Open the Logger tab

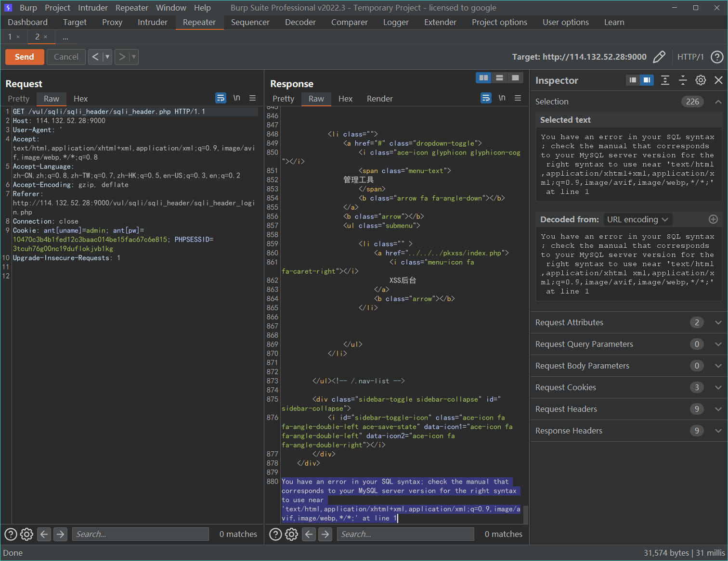(x=396, y=22)
